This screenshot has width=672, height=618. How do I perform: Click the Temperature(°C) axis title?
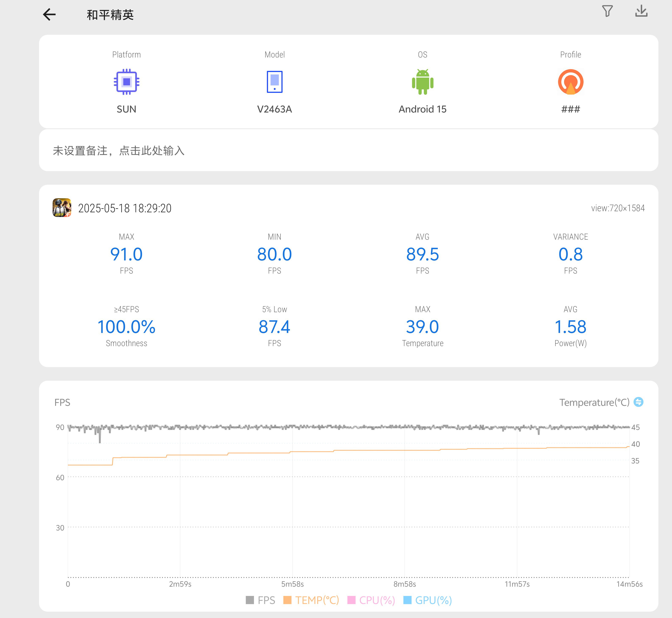[594, 402]
